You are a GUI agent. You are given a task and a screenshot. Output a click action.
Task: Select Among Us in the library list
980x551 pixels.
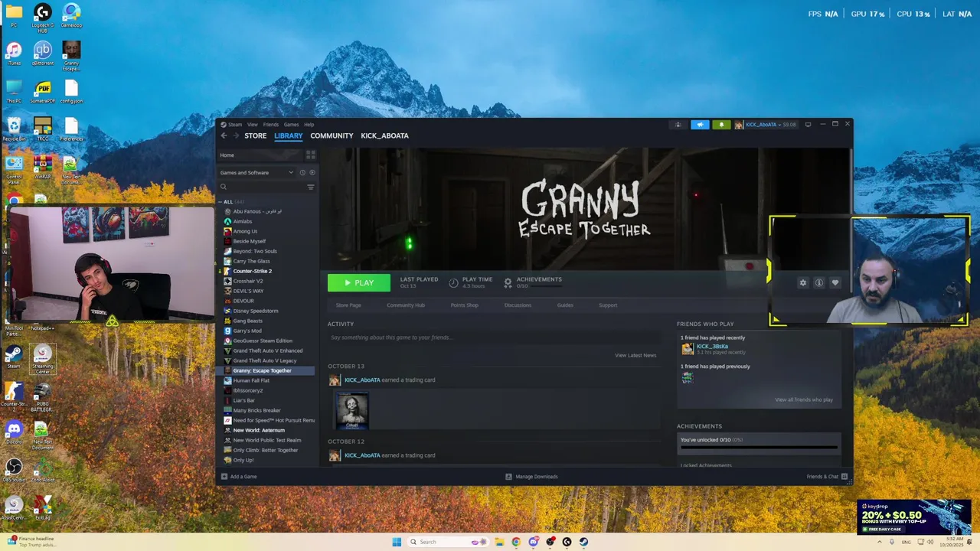pos(245,231)
